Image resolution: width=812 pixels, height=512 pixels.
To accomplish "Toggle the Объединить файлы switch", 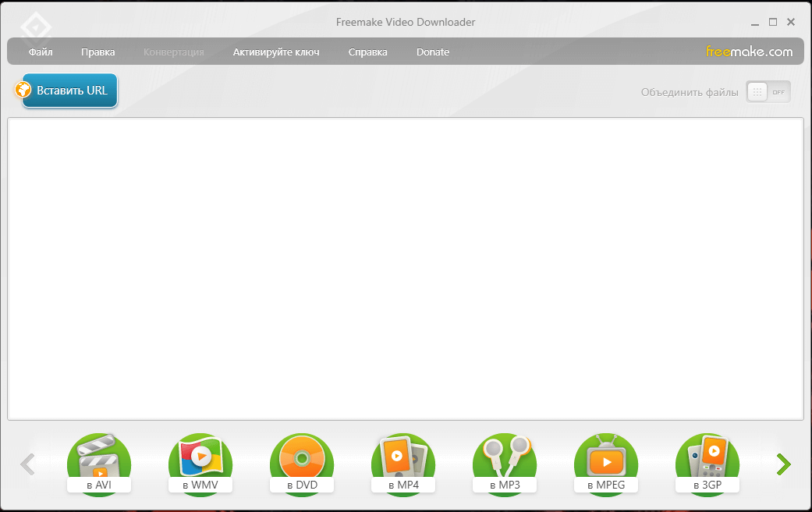I will [768, 92].
